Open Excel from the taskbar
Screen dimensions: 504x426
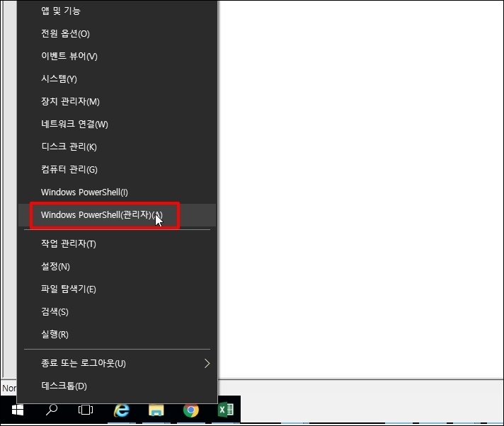[x=226, y=410]
